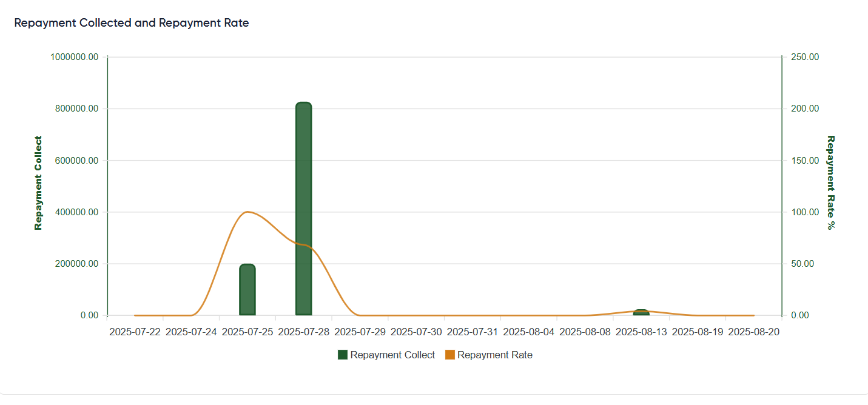Click the orange line peak at 100%

[247, 212]
